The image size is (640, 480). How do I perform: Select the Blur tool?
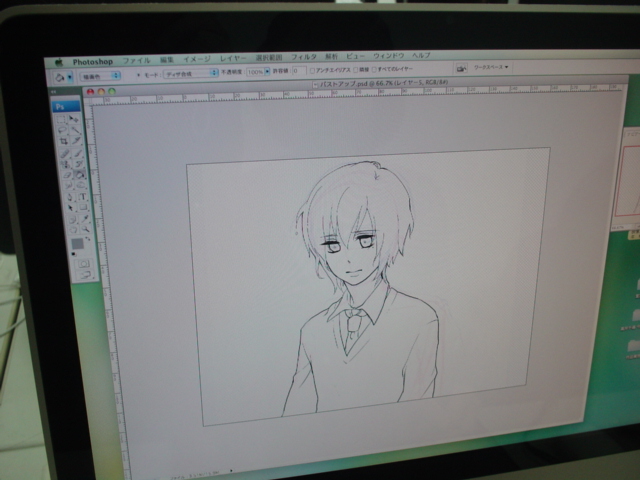[x=68, y=184]
